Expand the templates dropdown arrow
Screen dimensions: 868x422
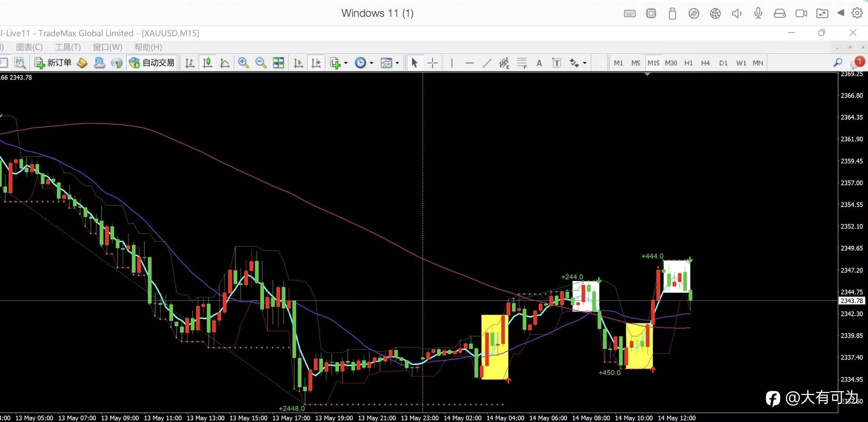click(x=397, y=63)
